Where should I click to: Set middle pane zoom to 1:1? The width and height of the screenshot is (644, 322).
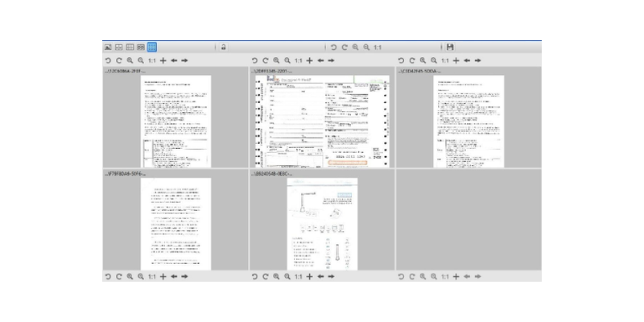298,60
